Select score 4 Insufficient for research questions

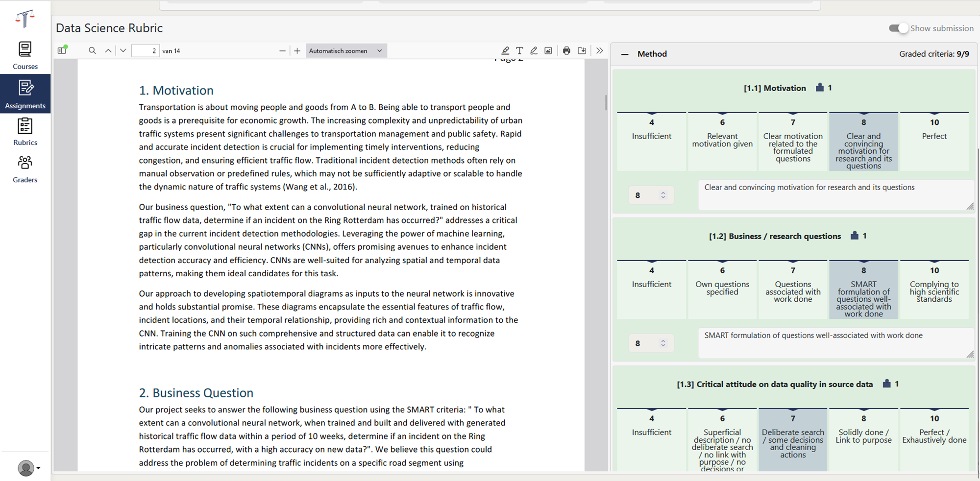[651, 289]
